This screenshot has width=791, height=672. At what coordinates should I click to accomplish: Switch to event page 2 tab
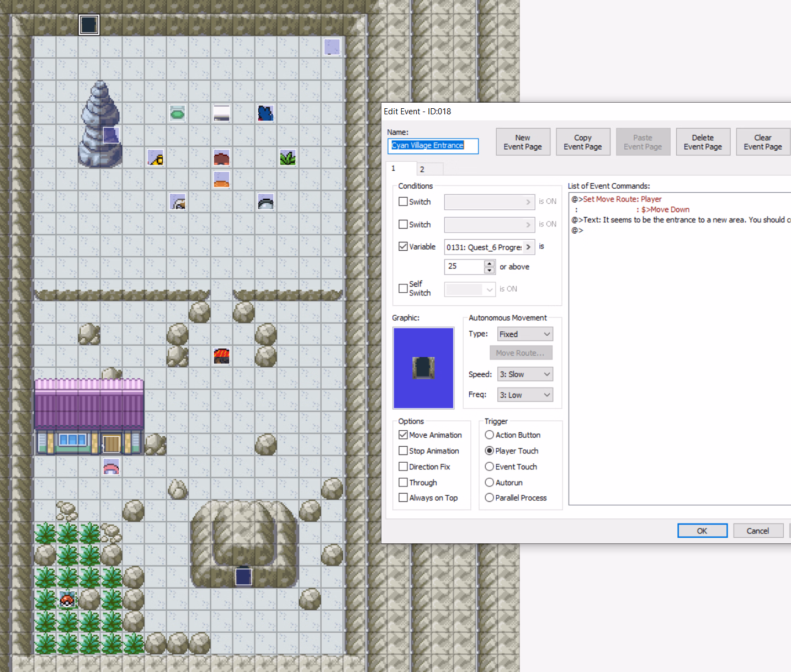[x=429, y=169]
